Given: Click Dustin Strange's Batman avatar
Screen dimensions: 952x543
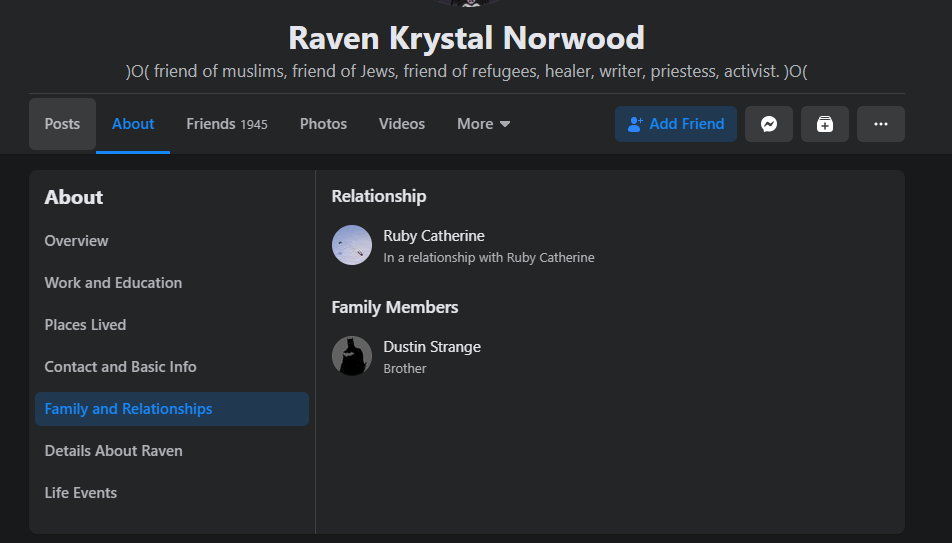Looking at the screenshot, I should click(x=352, y=356).
